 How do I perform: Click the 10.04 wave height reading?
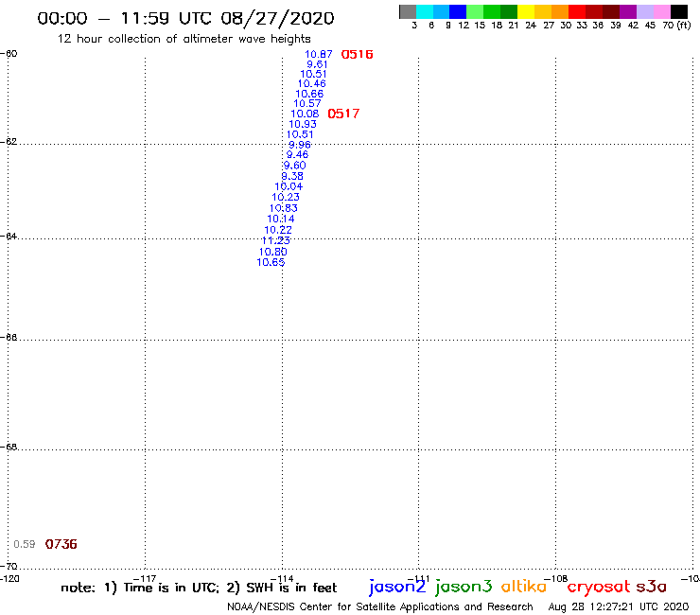point(289,186)
